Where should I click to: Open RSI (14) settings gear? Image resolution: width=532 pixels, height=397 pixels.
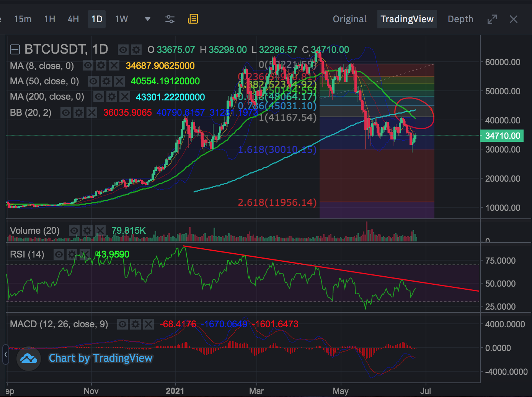pyautogui.click(x=72, y=254)
